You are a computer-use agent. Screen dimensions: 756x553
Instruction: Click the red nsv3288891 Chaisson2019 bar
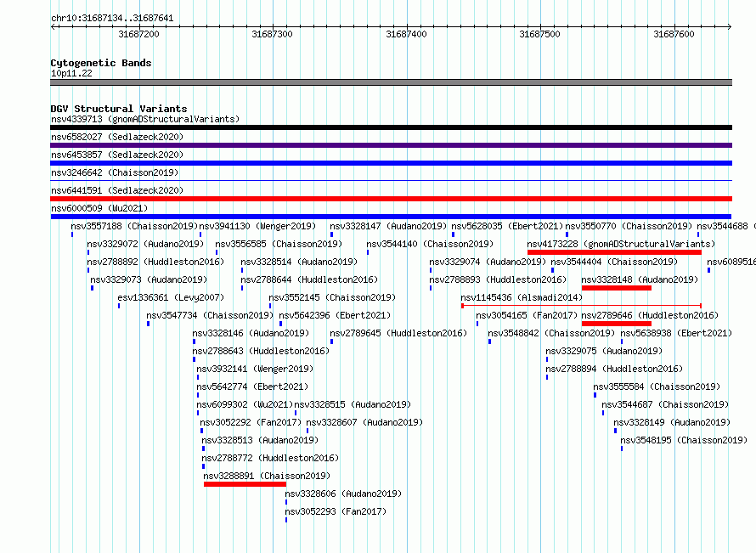click(245, 484)
